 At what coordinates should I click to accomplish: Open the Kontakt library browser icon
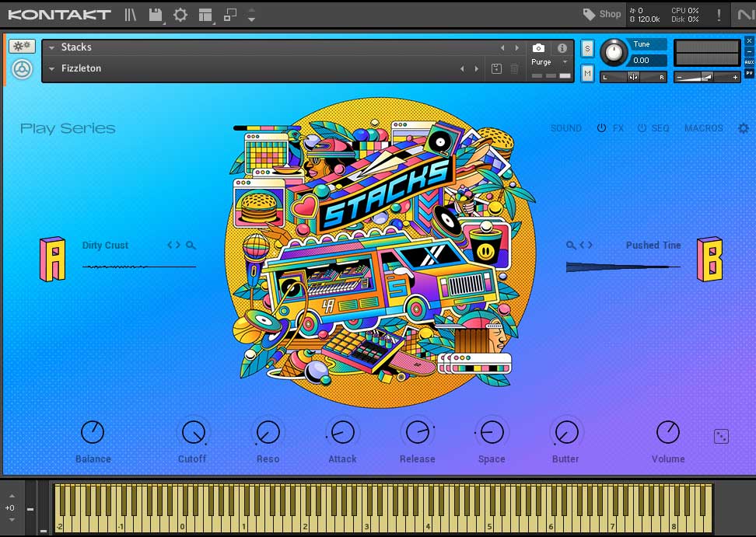[131, 15]
